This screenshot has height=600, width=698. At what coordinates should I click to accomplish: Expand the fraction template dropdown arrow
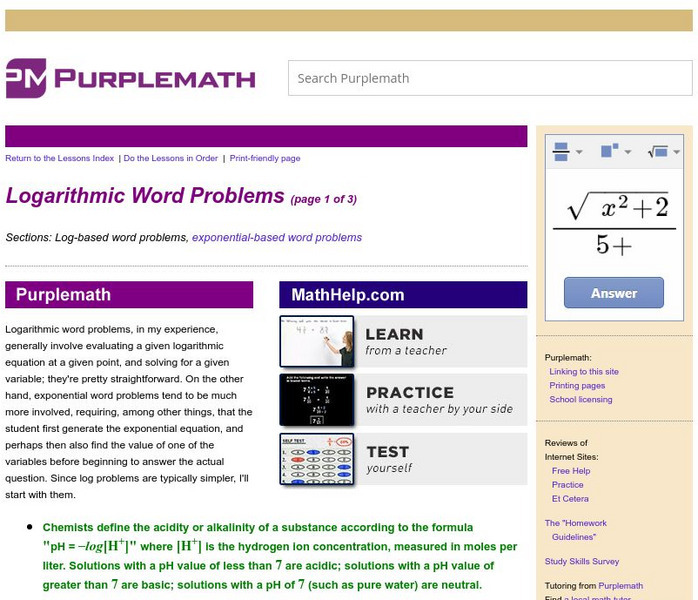tap(579, 152)
